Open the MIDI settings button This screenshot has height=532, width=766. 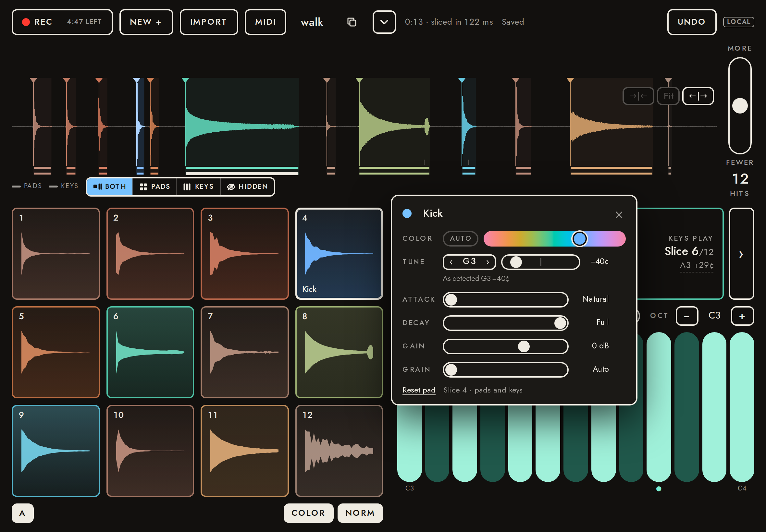click(x=266, y=22)
